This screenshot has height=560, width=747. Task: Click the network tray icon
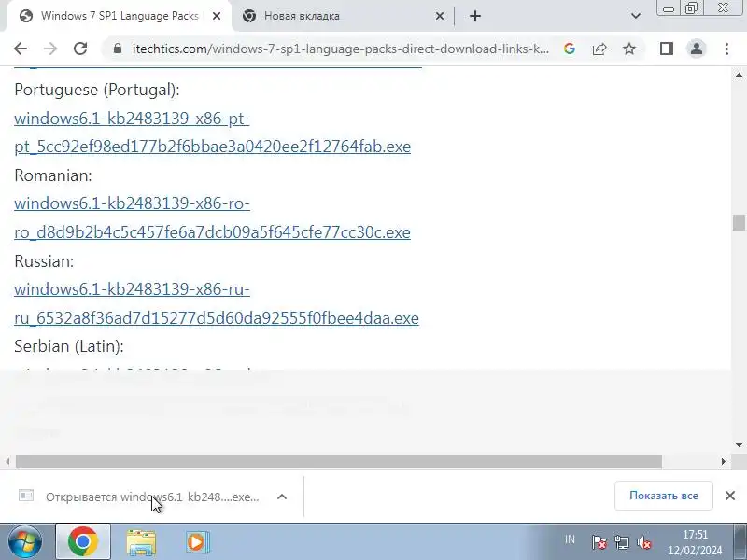tap(622, 542)
